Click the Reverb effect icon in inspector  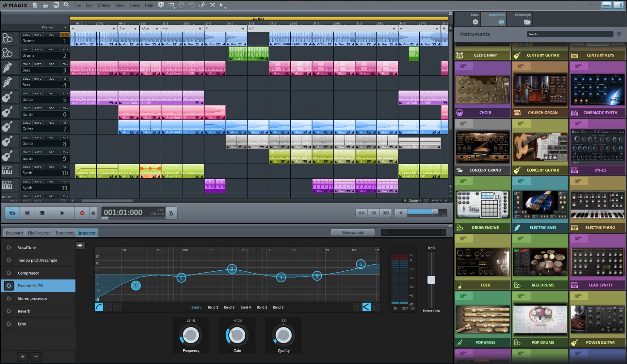click(9, 311)
